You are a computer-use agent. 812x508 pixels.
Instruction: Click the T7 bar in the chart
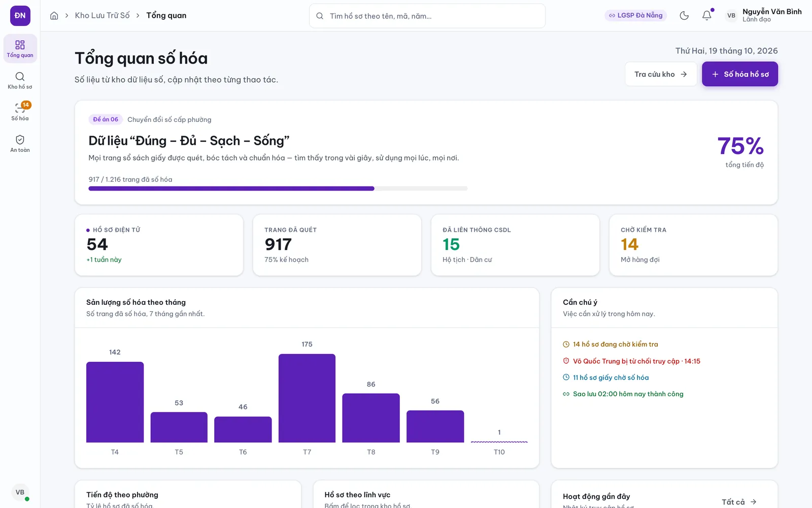[x=307, y=398]
